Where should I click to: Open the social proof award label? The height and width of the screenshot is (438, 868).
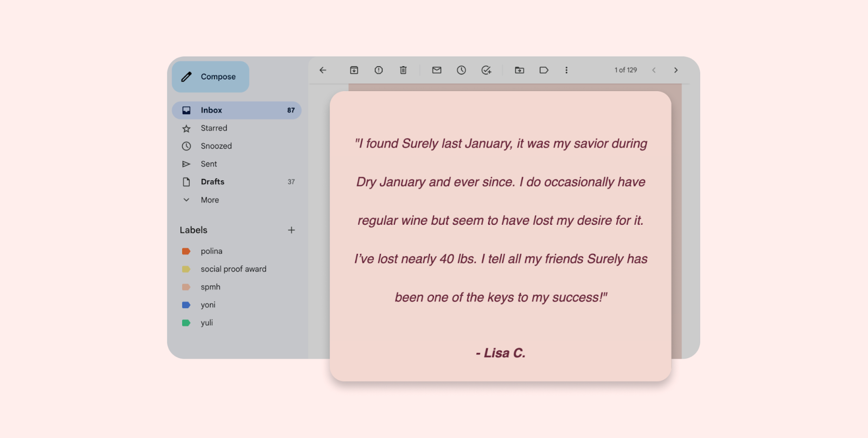tap(233, 269)
